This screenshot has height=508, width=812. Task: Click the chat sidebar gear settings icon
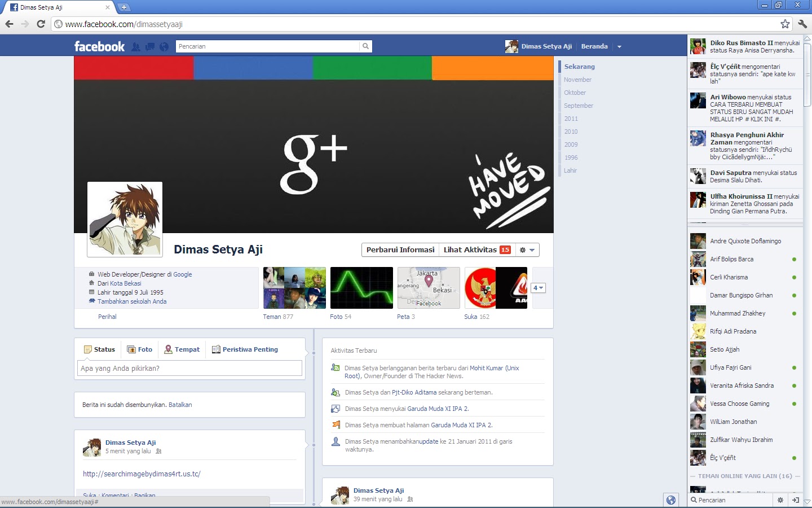click(780, 500)
